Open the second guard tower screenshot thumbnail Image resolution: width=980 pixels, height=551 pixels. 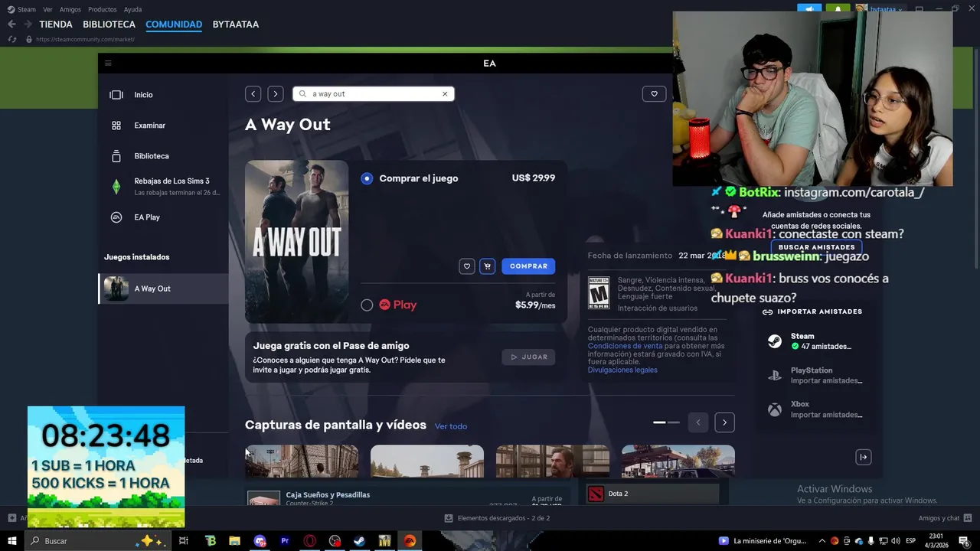pos(427,461)
